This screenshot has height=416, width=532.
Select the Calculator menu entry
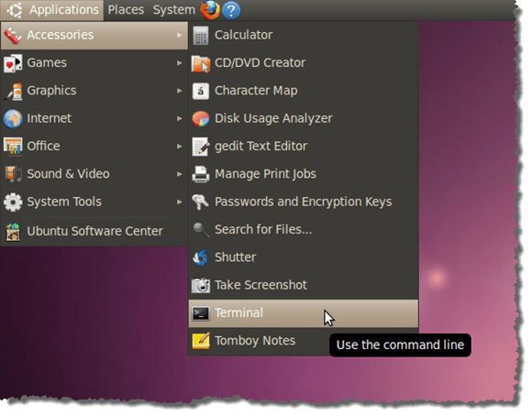pyautogui.click(x=304, y=35)
